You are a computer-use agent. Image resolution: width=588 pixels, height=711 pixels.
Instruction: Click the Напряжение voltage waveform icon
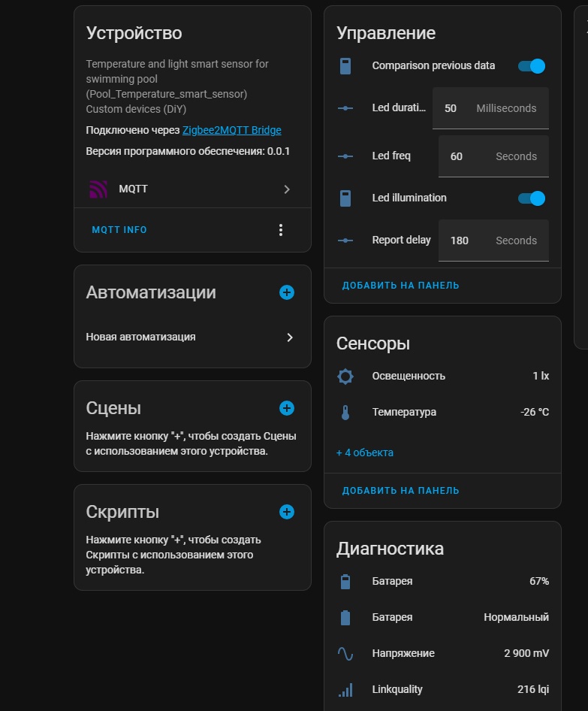coord(345,653)
